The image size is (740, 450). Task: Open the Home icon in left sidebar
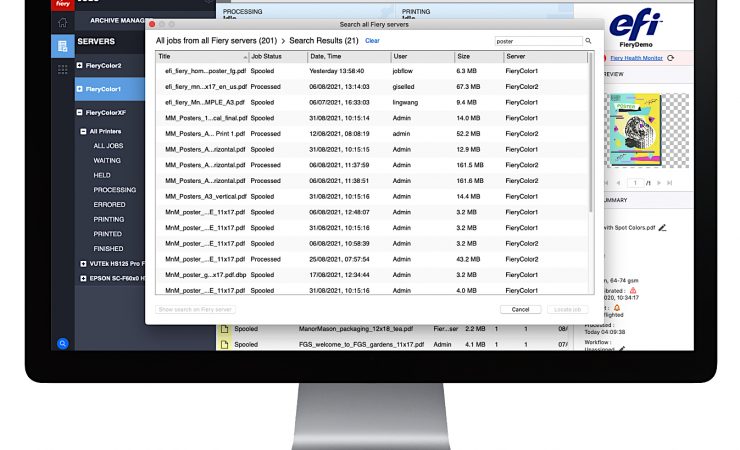62,22
